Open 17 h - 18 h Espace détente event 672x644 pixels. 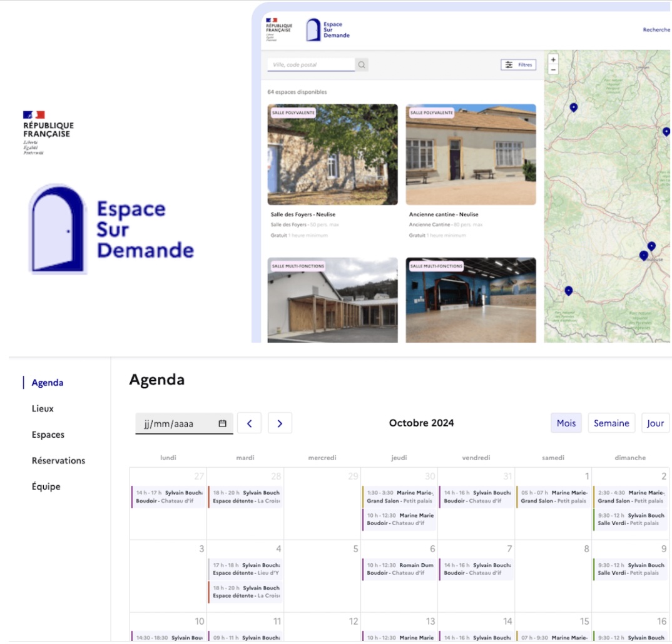[x=245, y=569]
